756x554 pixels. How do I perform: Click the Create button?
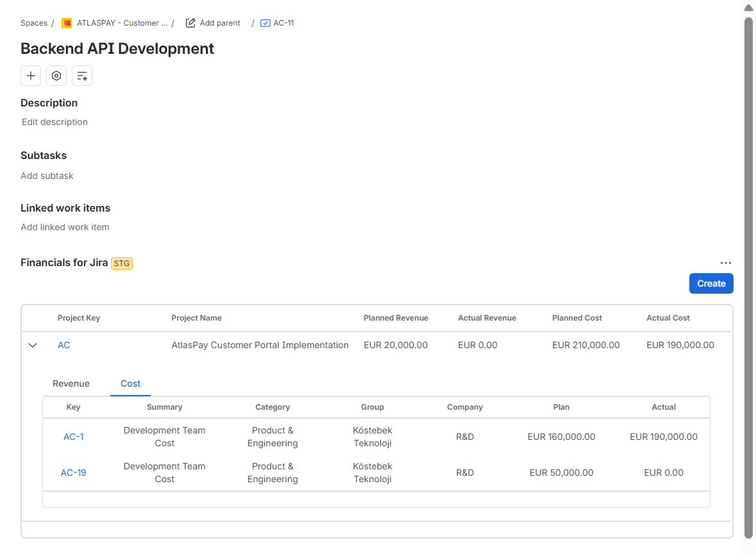coord(711,283)
